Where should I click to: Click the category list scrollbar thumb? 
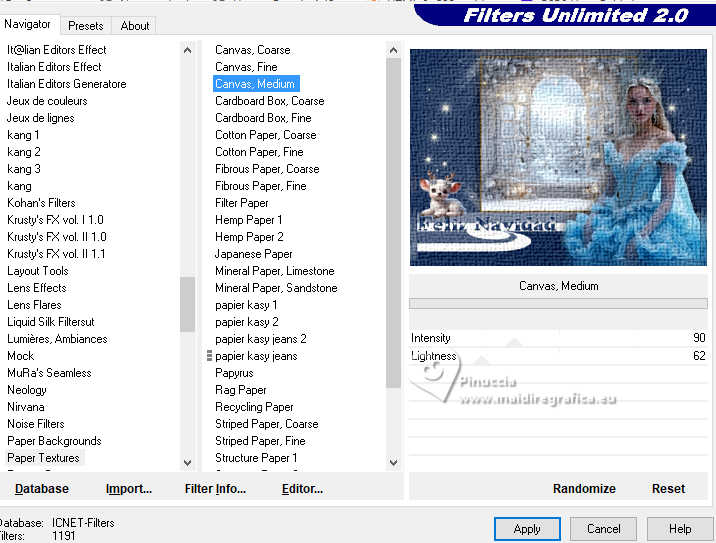coord(187,304)
